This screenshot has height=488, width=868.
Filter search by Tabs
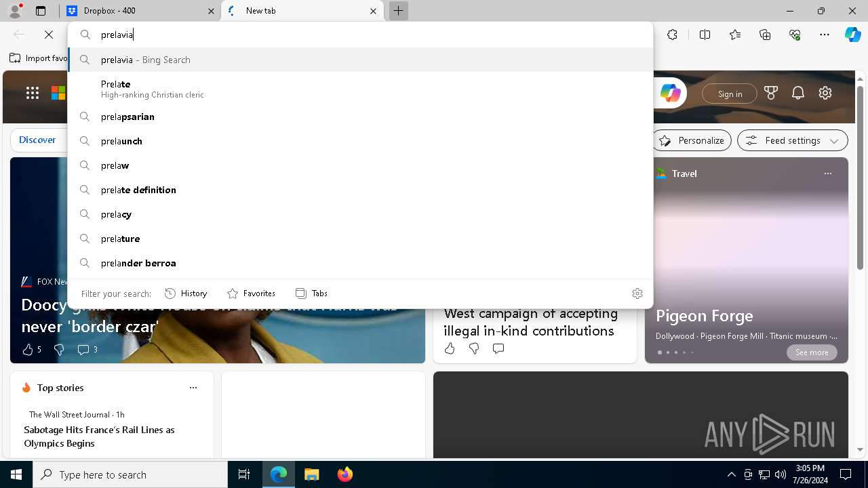(311, 293)
